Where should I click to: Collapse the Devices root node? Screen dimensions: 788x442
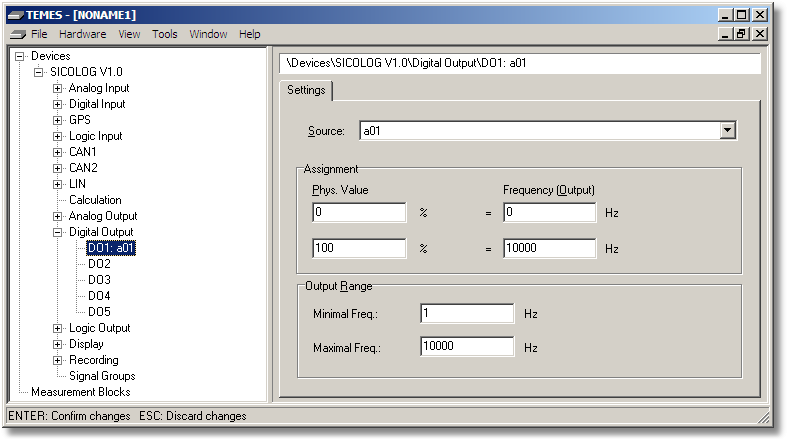pos(20,56)
